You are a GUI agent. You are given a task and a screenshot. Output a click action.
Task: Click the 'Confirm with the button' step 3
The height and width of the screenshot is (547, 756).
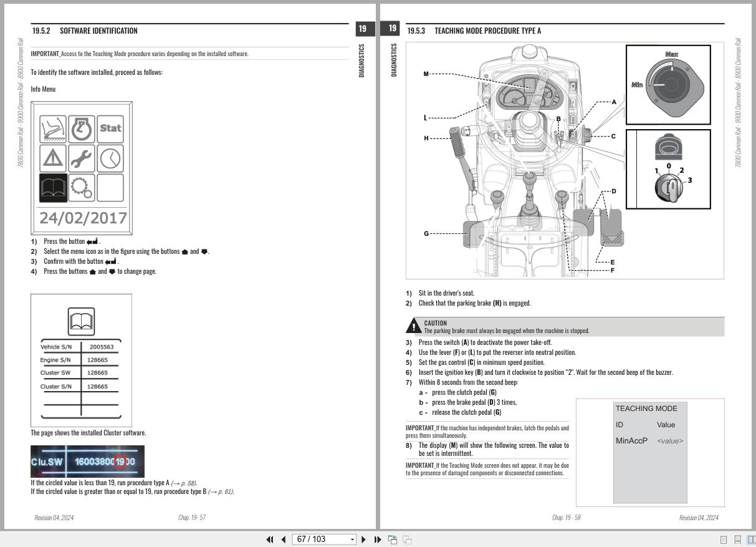point(75,261)
